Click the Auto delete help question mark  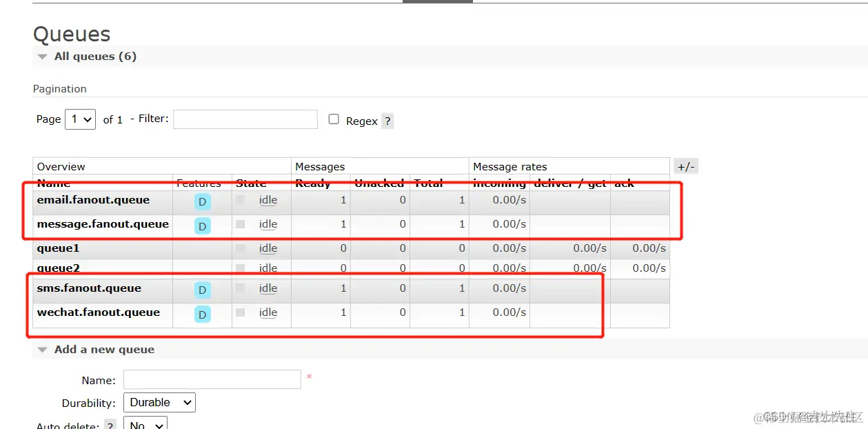[110, 426]
